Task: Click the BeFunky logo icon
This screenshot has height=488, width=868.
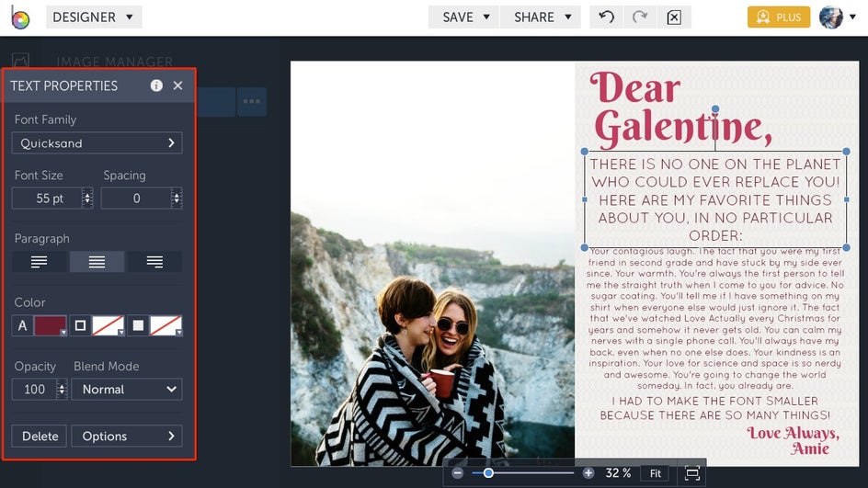Action: click(20, 17)
